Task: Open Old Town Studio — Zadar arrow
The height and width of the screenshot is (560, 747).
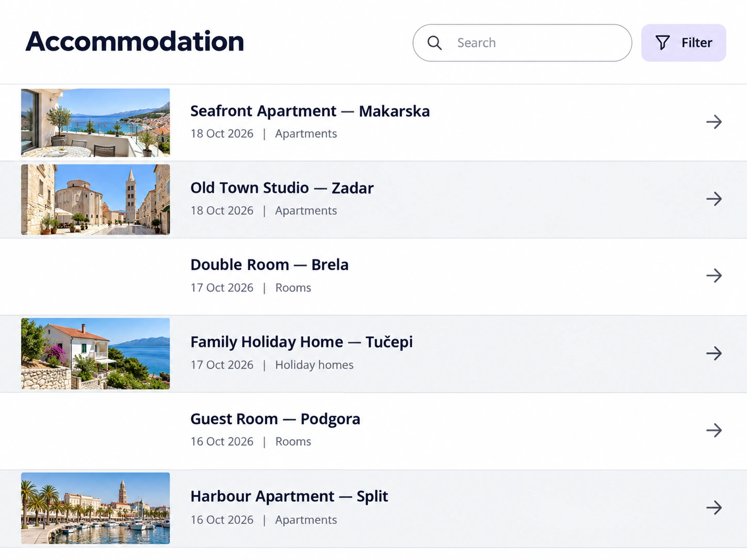Action: tap(714, 199)
